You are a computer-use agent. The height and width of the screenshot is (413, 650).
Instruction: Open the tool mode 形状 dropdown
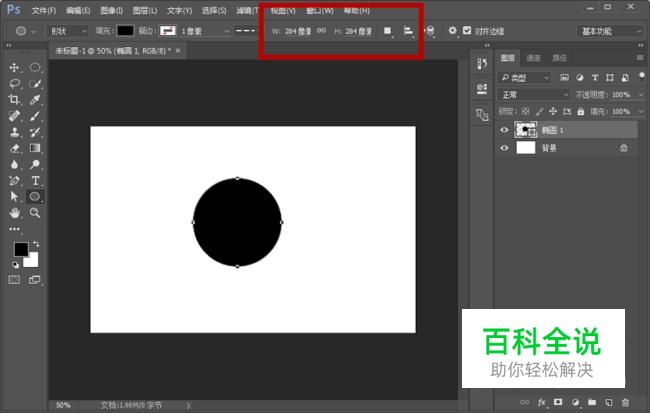point(68,31)
